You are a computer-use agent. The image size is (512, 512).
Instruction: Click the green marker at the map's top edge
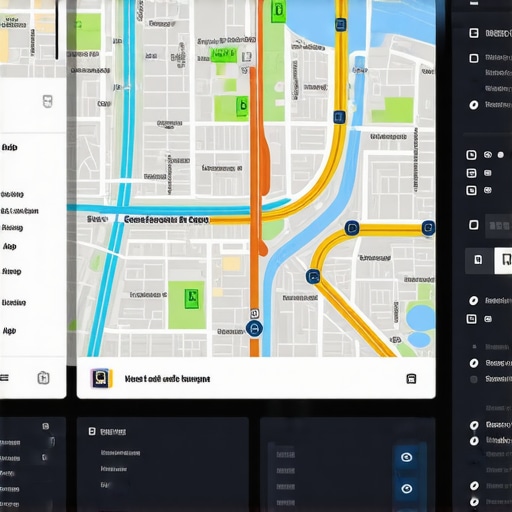[278, 11]
